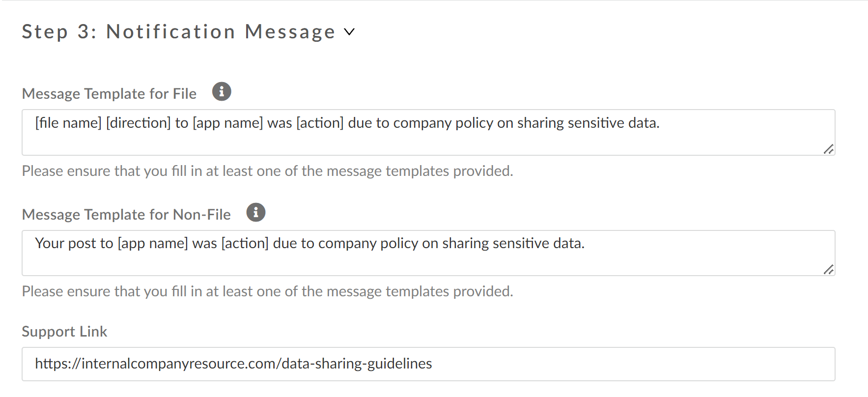Click the helper text under File template
Viewport: 868px width, 397px height.
pyautogui.click(x=267, y=171)
